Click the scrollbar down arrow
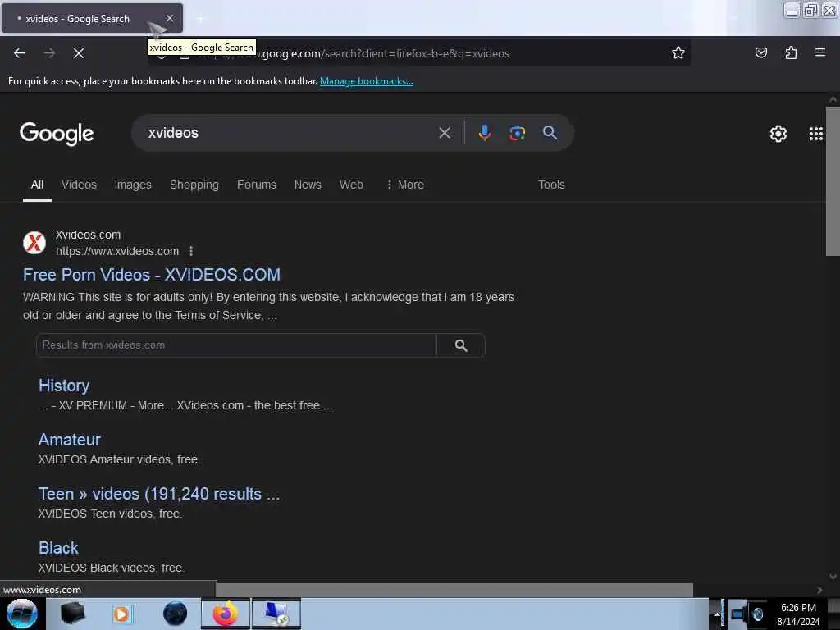This screenshot has height=630, width=840. 833,577
